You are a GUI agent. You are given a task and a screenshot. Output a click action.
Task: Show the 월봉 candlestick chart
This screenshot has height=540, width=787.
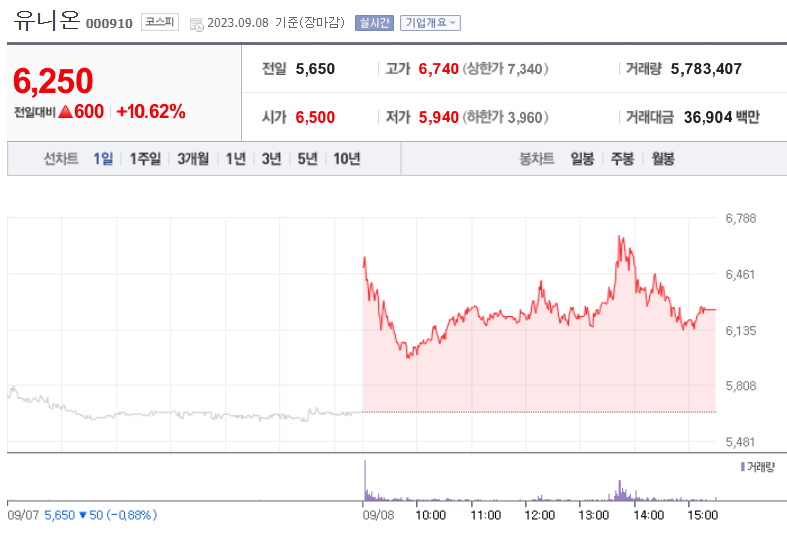pyautogui.click(x=663, y=159)
